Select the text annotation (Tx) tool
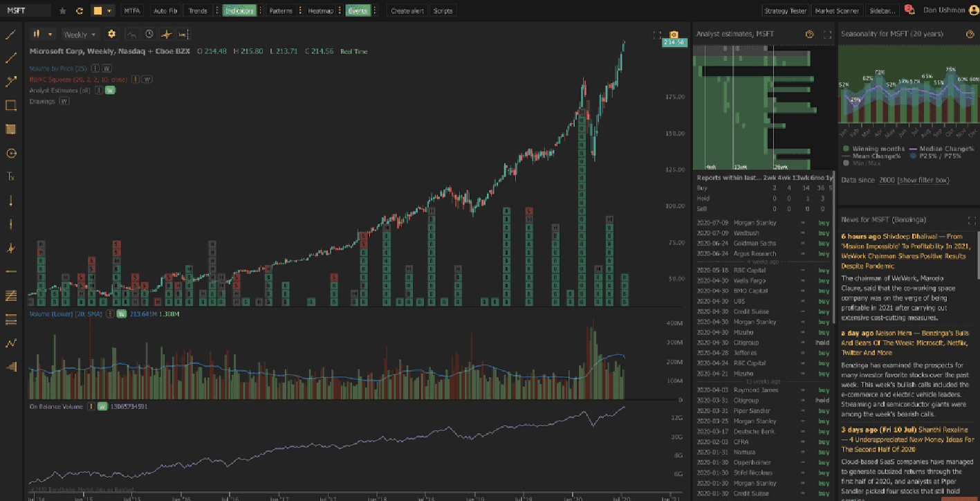 click(x=10, y=176)
